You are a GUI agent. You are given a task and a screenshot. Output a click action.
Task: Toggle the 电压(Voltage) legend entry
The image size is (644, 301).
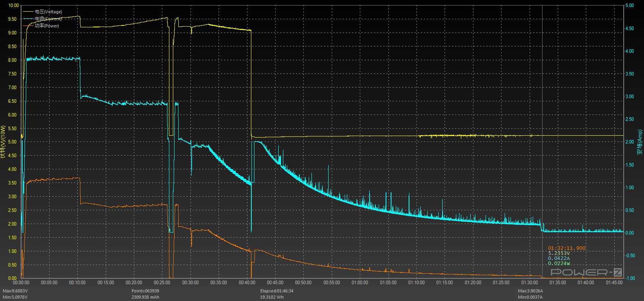tap(48, 12)
